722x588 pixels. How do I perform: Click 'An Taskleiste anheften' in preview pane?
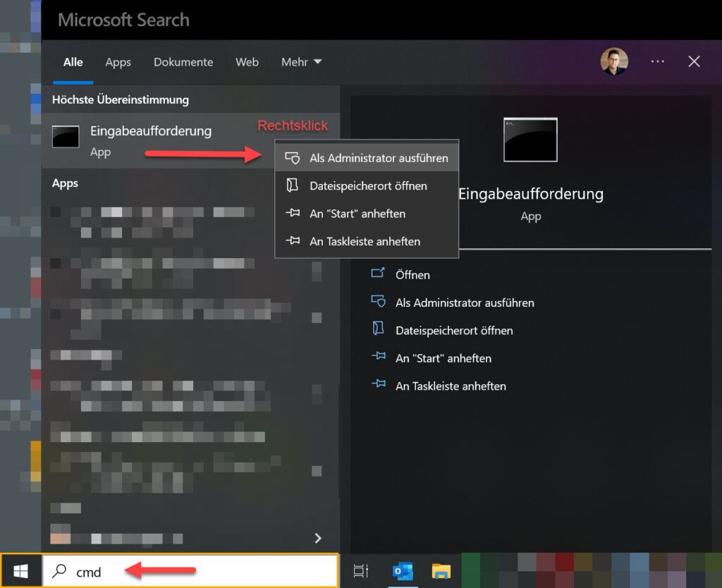[x=451, y=386]
